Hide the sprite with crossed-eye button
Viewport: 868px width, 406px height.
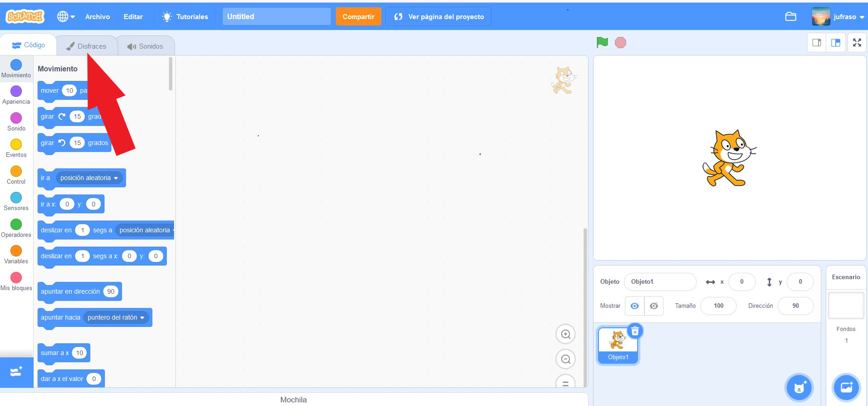tap(653, 306)
